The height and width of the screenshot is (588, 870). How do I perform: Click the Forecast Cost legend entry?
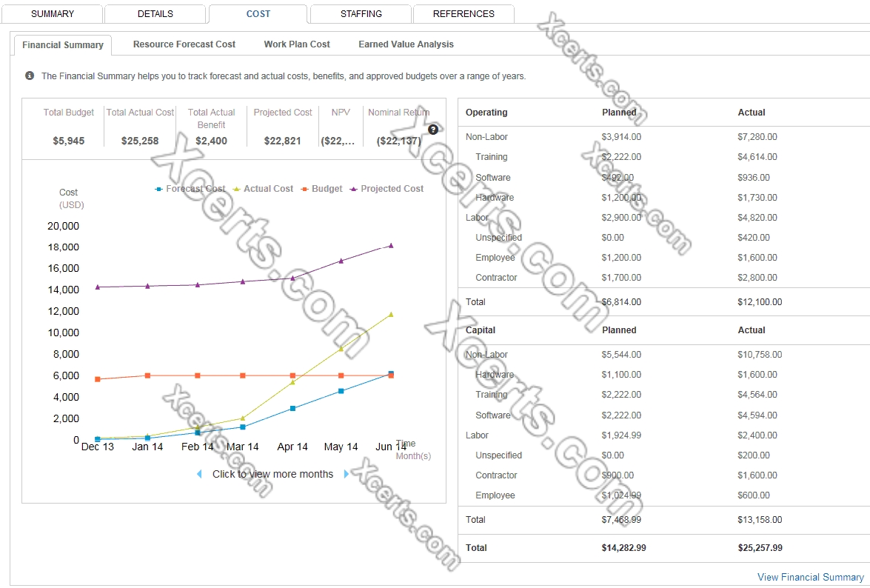coord(190,189)
